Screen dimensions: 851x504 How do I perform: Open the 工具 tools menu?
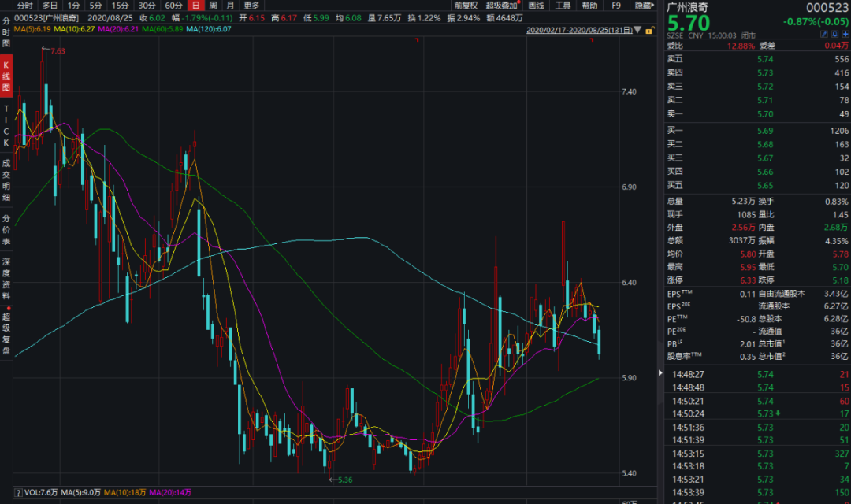coord(563,6)
